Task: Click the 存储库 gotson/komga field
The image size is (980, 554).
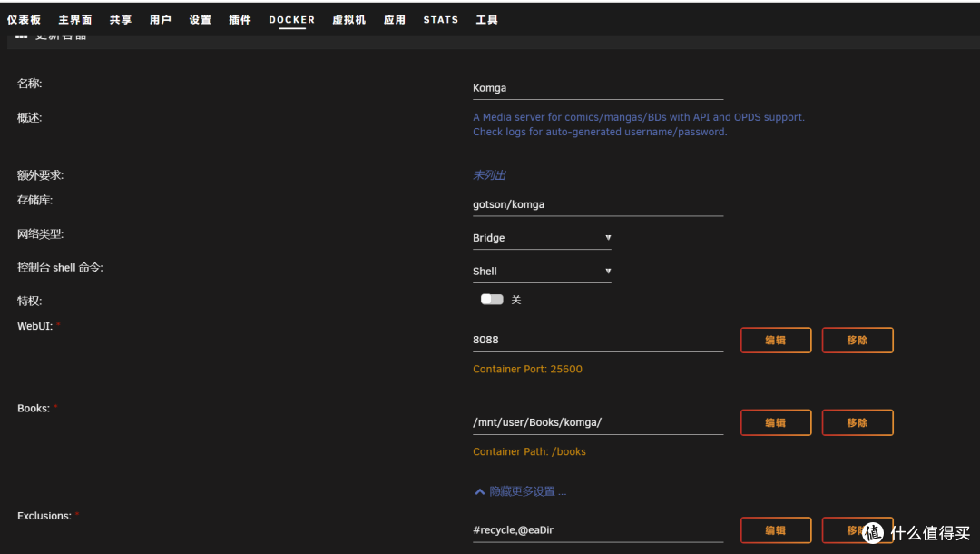Action: pyautogui.click(x=597, y=205)
